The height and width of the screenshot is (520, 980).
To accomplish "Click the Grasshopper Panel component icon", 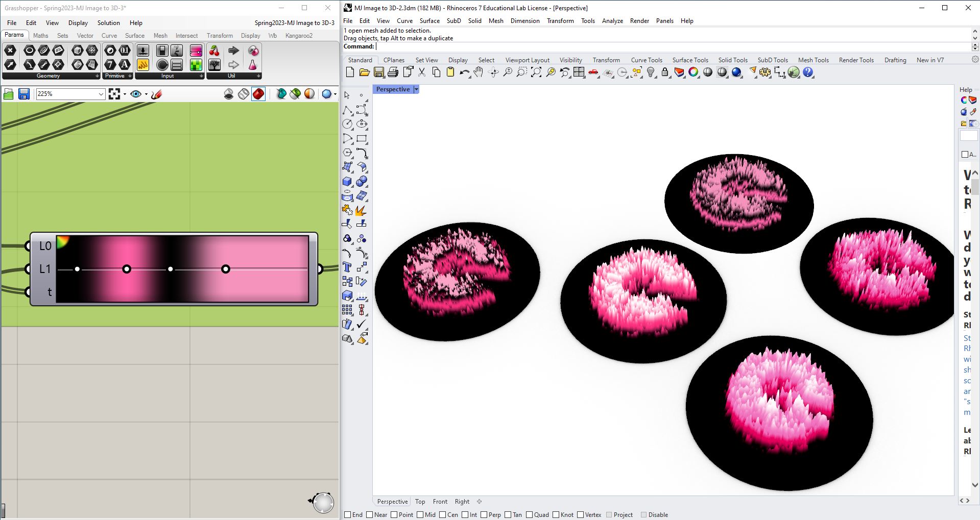I will point(143,65).
